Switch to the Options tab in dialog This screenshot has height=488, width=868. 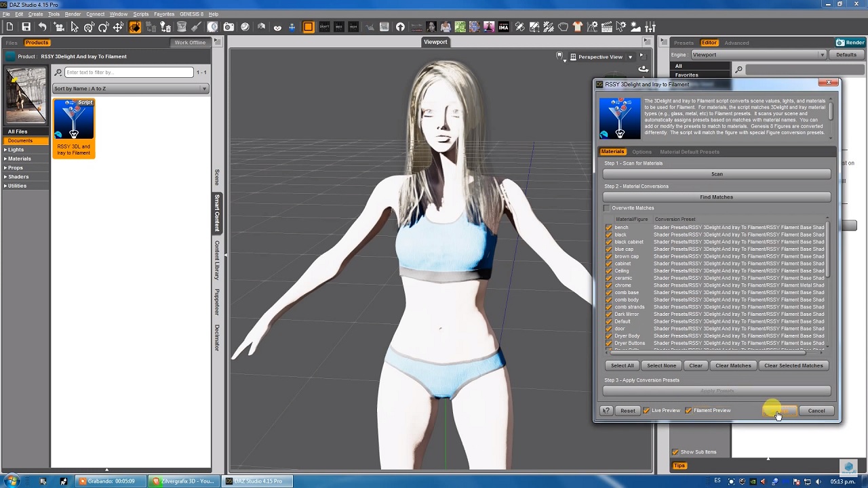[x=642, y=152]
